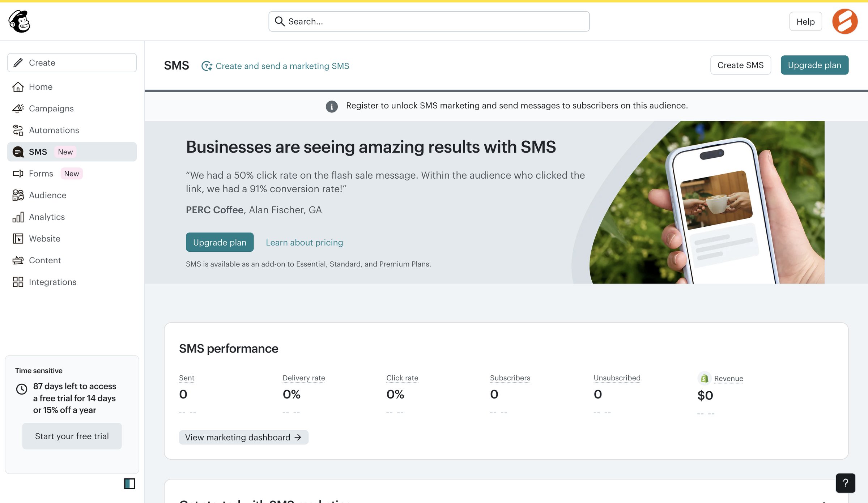Click the SMS performance heading
Image resolution: width=868 pixels, height=503 pixels.
[x=229, y=348]
